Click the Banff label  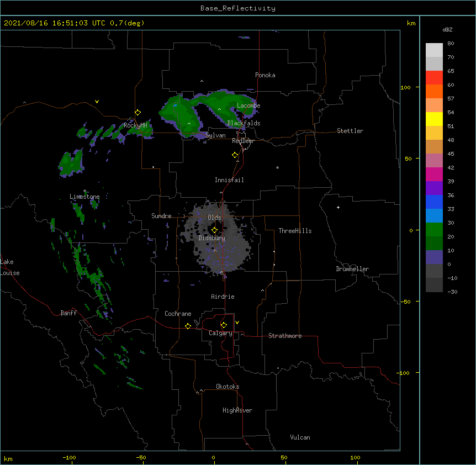point(68,313)
